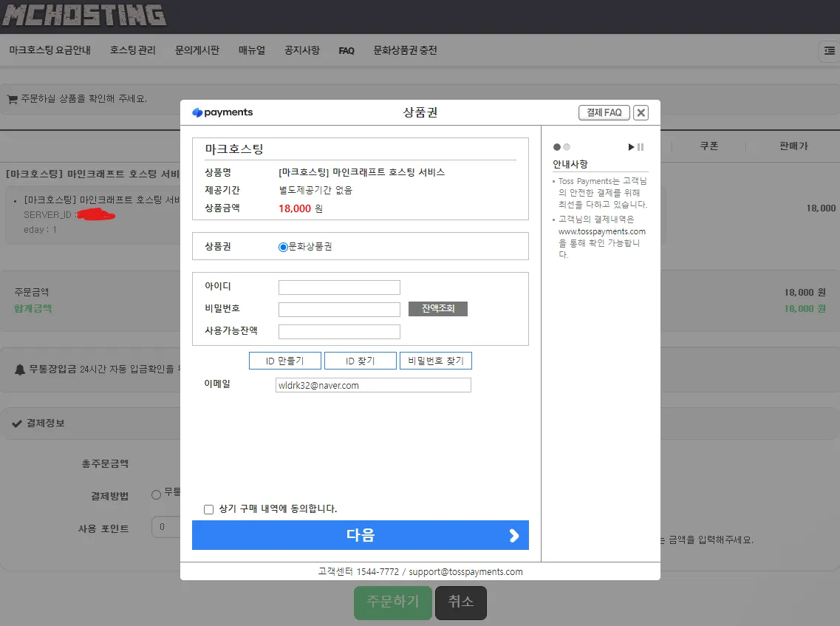The height and width of the screenshot is (626, 840).
Task: Click the Toss payments logo
Action: 222,112
